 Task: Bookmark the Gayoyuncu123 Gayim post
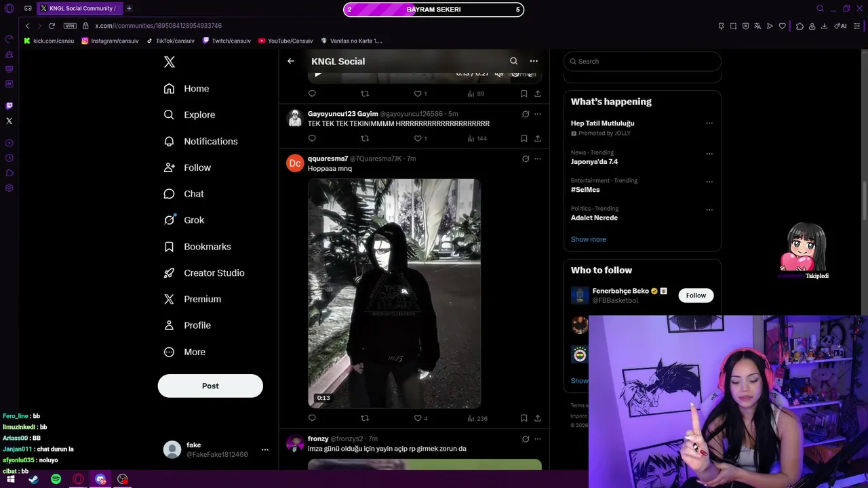pos(524,138)
